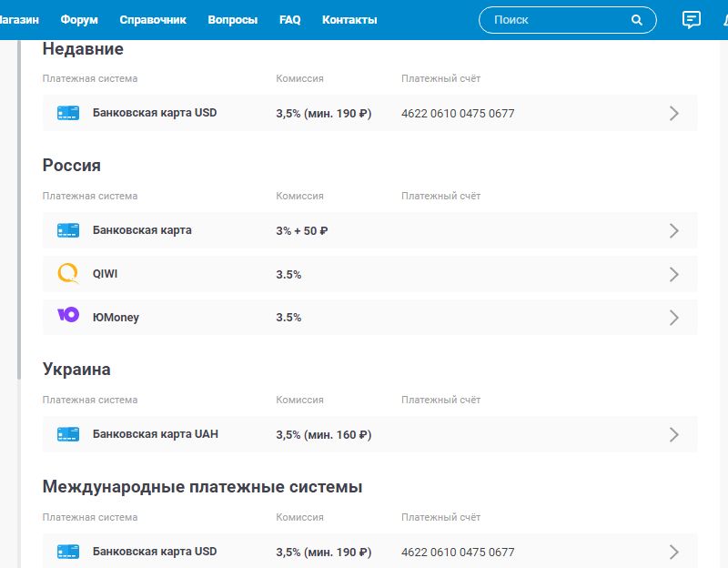This screenshot has width=728, height=568.
Task: Click card icon in Недавние section
Action: [x=67, y=114]
